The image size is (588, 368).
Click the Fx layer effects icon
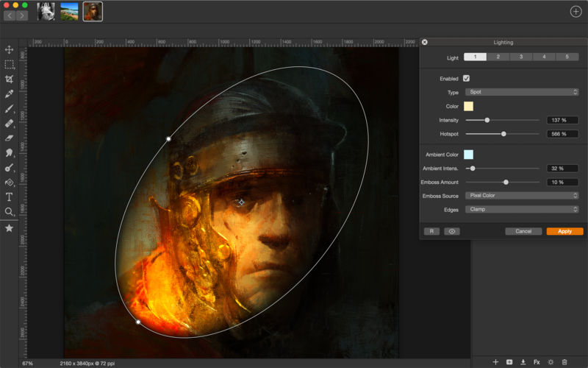point(537,361)
